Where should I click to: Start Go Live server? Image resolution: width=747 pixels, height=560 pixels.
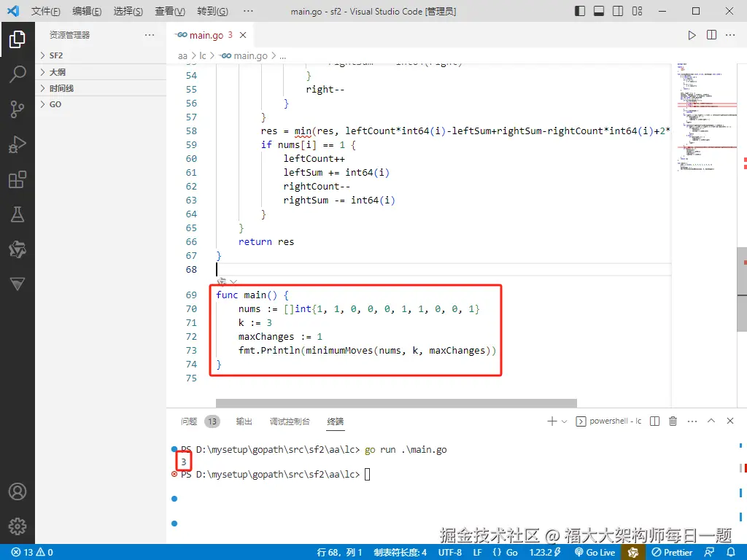[x=595, y=553]
